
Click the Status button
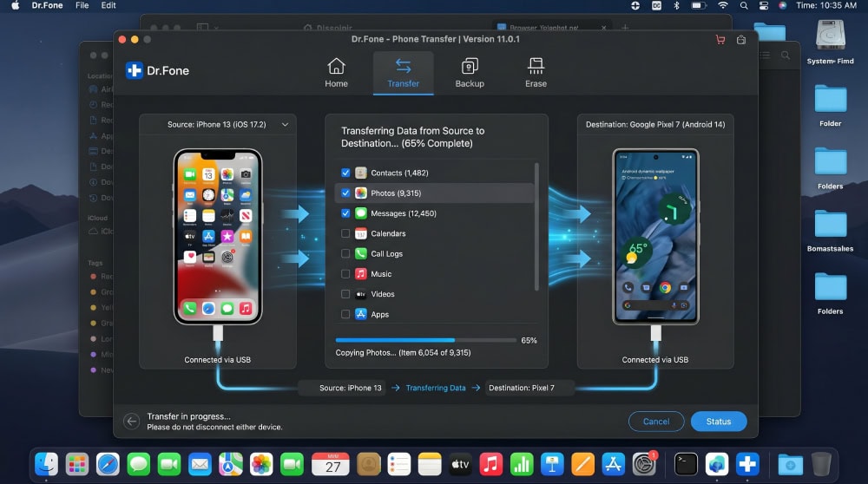click(719, 422)
